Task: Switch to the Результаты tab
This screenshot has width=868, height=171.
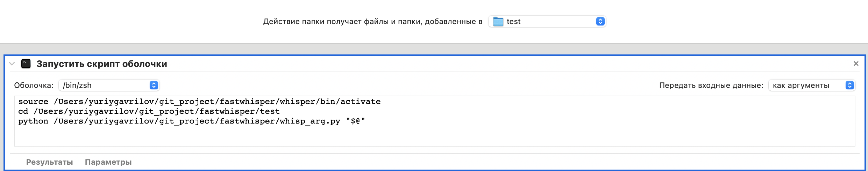Action: pyautogui.click(x=49, y=162)
